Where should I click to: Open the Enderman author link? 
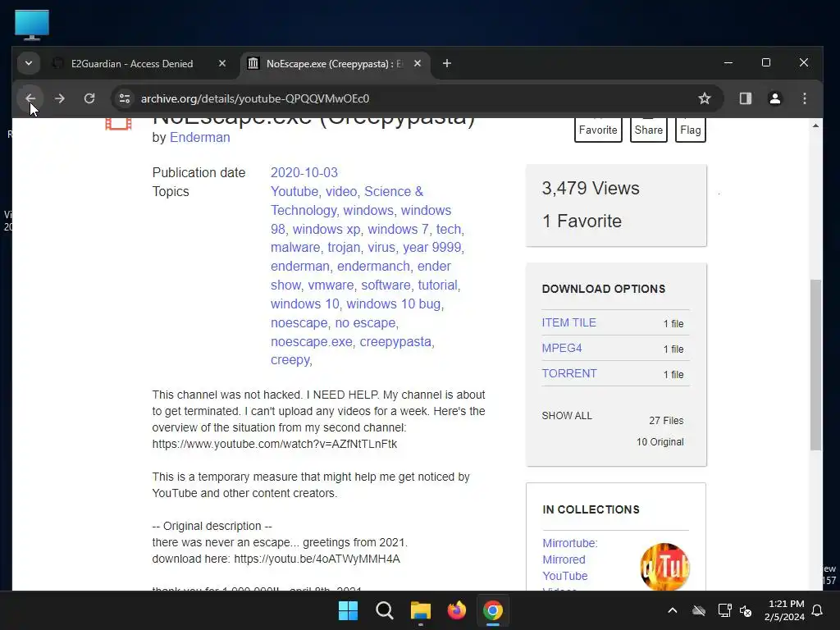pos(200,137)
